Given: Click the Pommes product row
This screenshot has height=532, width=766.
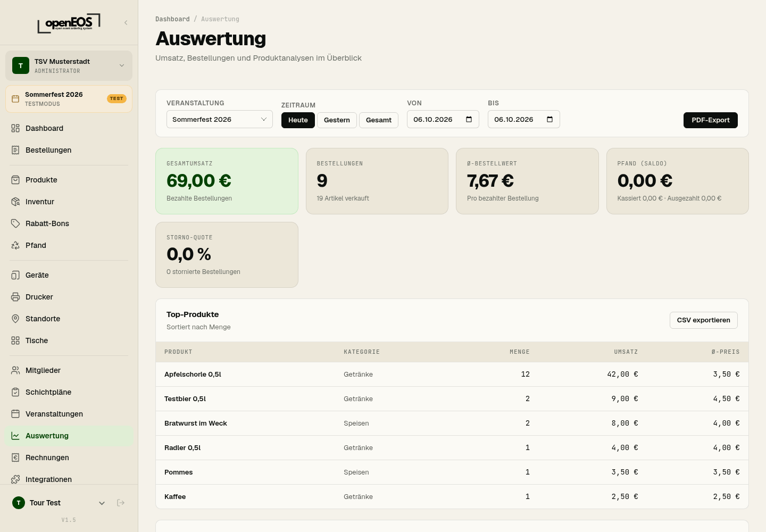Looking at the screenshot, I should pos(452,472).
